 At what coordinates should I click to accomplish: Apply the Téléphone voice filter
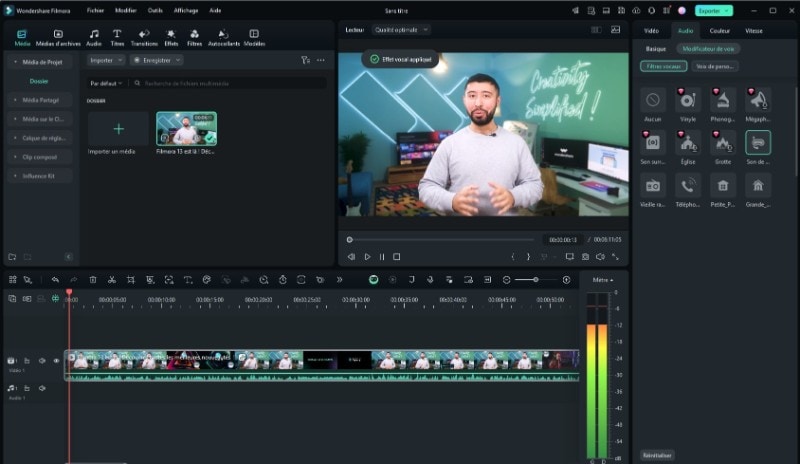pyautogui.click(x=688, y=186)
